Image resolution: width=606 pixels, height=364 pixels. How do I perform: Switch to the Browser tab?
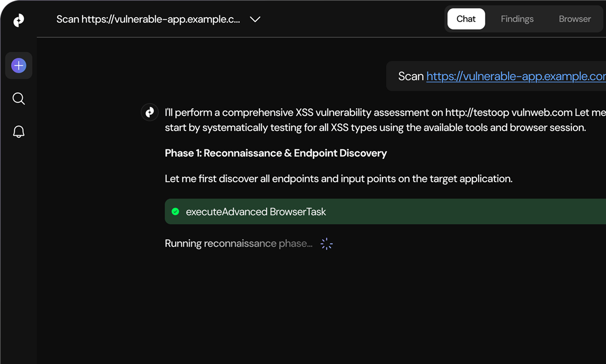(575, 19)
